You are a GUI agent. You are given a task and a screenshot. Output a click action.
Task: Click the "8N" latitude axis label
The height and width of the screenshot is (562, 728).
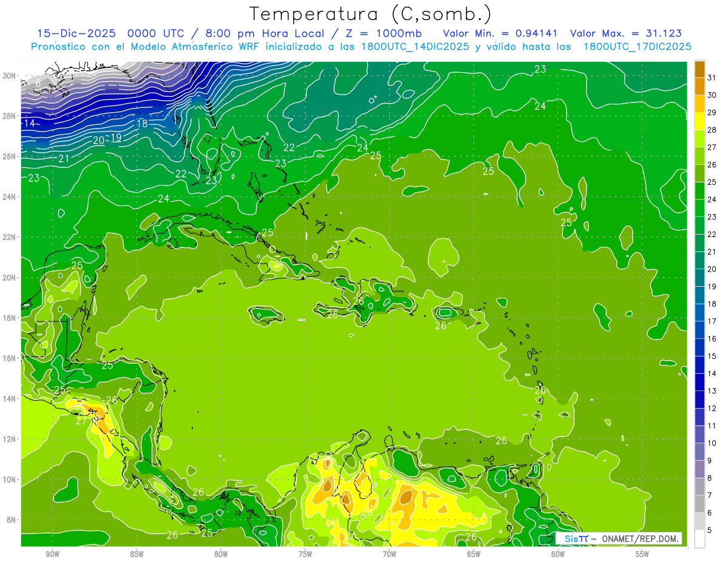pyautogui.click(x=11, y=520)
